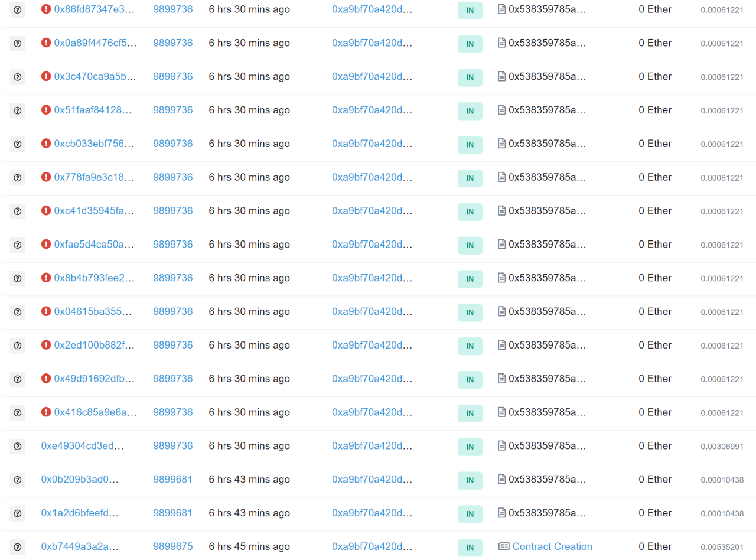Click the IN badge in the 0x0a89f4476cf5 row

coord(470,44)
